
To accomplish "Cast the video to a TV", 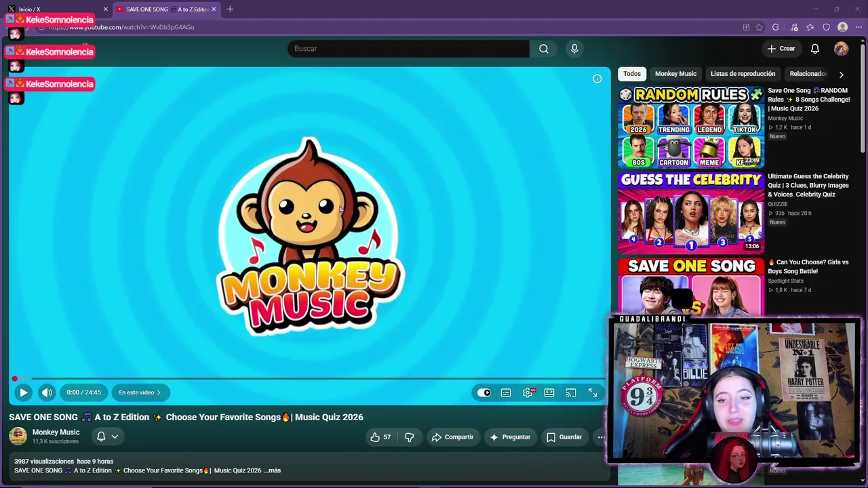I will pos(571,392).
